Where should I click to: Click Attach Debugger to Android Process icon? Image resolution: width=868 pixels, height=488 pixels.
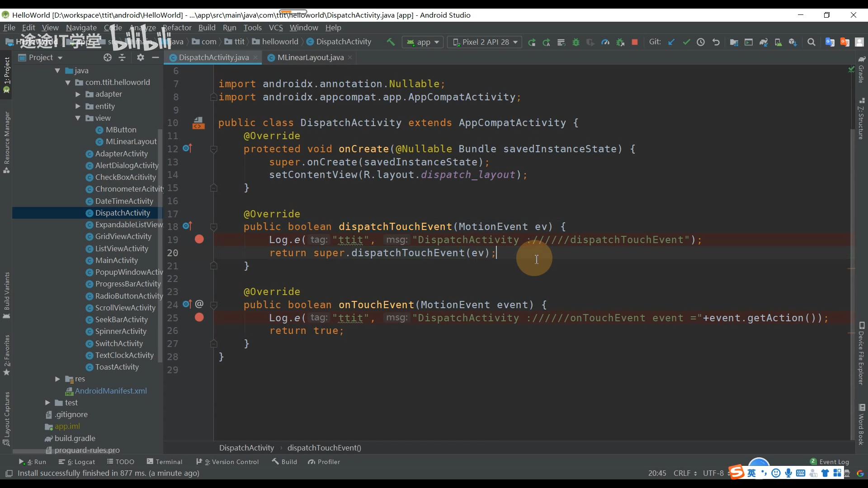(x=620, y=42)
